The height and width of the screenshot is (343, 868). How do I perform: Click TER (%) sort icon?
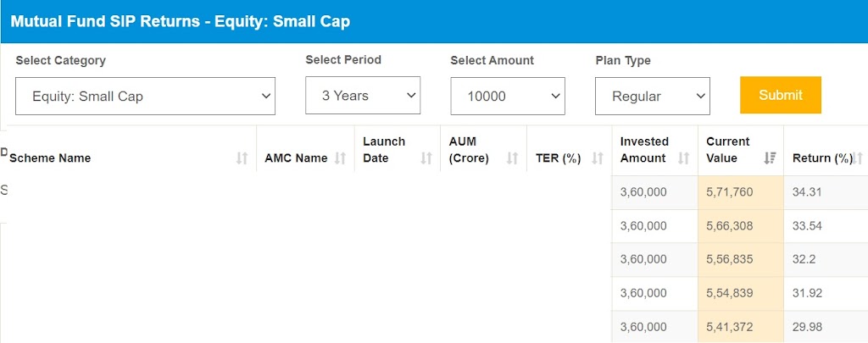click(598, 158)
